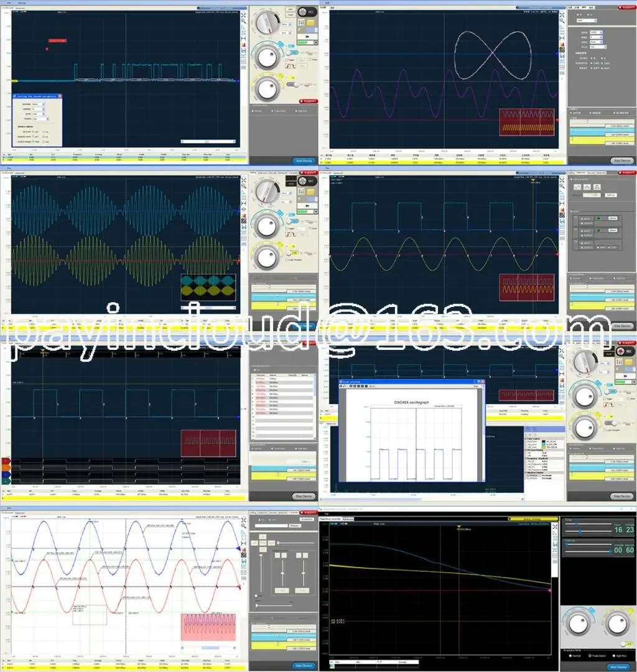Click REC in the AM modulation window
The image size is (637, 672).
pyautogui.click(x=307, y=181)
